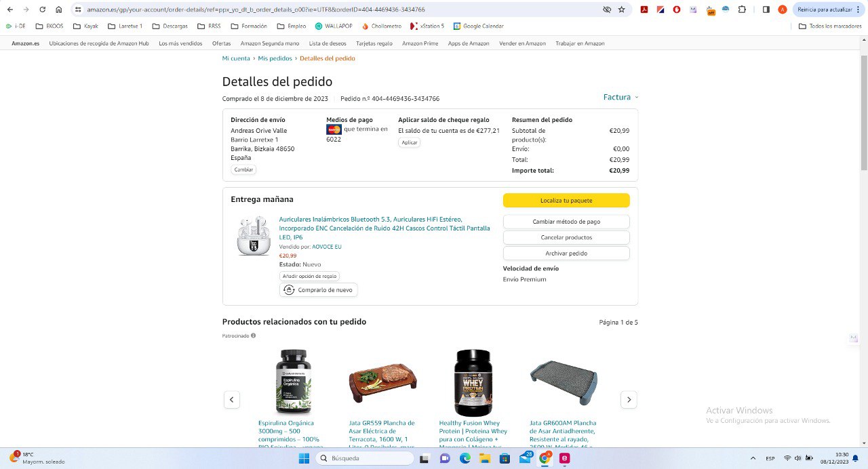Open Amazon Prime in the nav bar
Image resolution: width=868 pixels, height=469 pixels.
click(x=420, y=43)
